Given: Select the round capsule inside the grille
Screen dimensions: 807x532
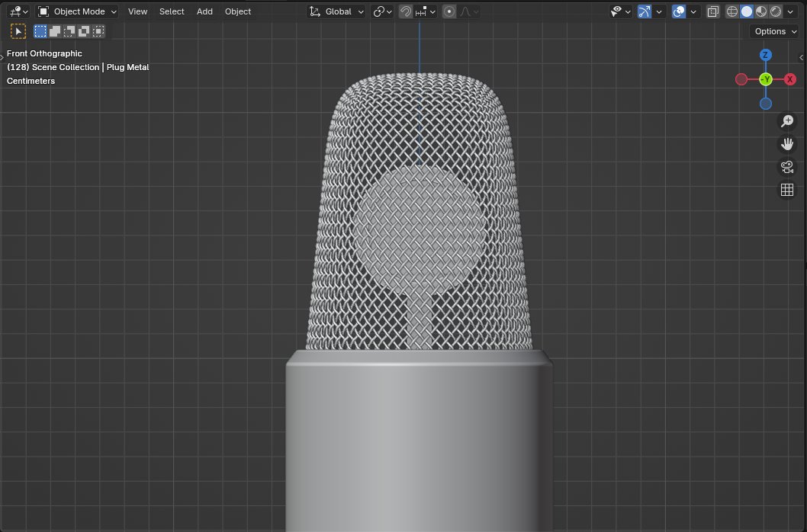Looking at the screenshot, I should click(419, 232).
